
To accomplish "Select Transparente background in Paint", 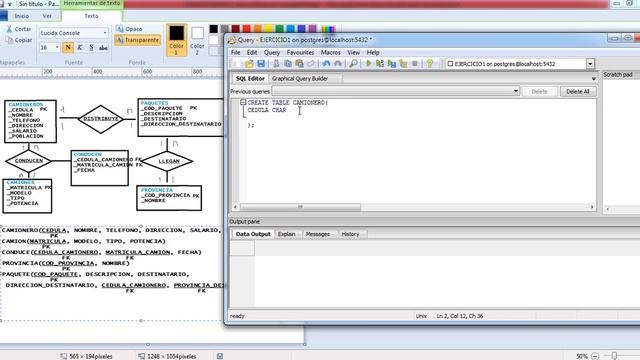I will click(137, 40).
